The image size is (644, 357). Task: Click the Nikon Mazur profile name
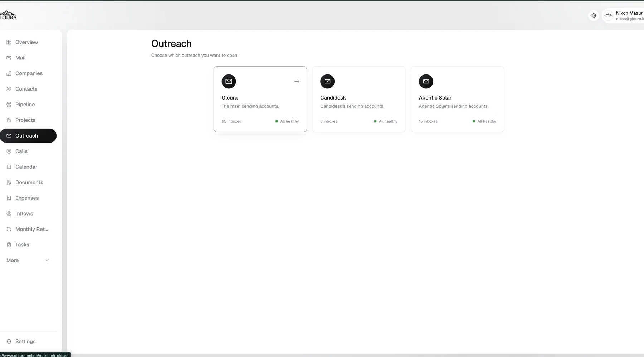pos(629,13)
